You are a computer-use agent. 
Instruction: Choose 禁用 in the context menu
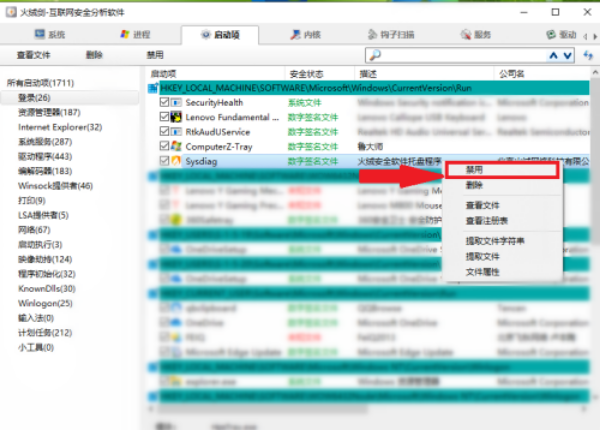(502, 170)
